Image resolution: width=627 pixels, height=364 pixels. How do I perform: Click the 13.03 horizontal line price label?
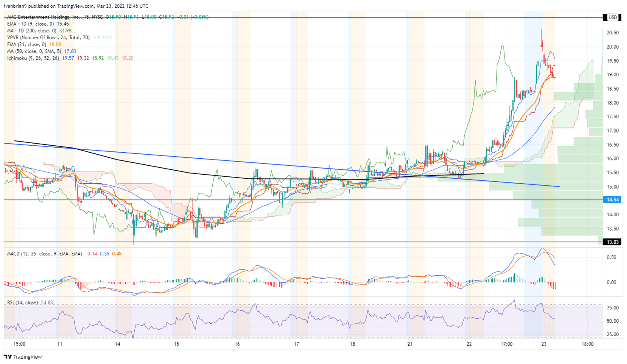[x=612, y=242]
